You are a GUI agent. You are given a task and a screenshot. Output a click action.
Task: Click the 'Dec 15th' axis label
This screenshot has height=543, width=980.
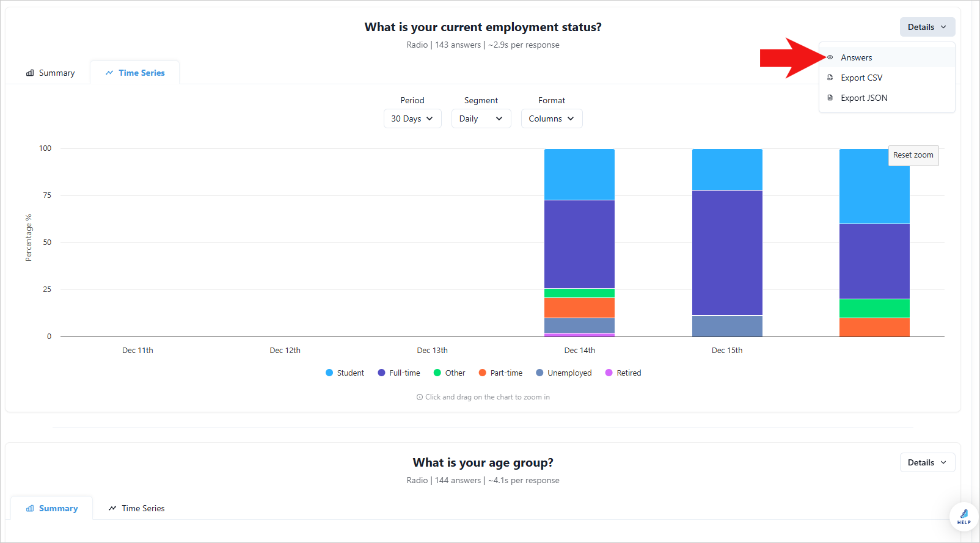pyautogui.click(x=727, y=350)
